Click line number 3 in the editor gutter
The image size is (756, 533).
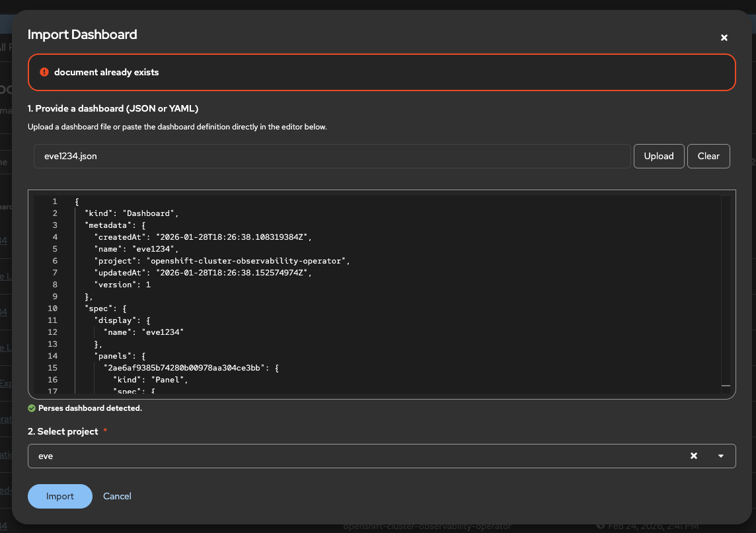[55, 225]
